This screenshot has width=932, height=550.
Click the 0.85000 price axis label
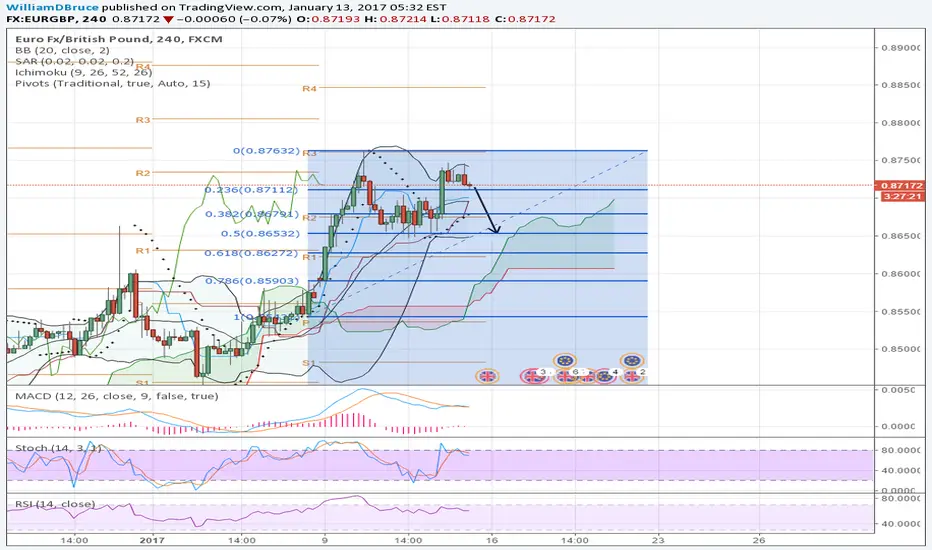point(901,349)
